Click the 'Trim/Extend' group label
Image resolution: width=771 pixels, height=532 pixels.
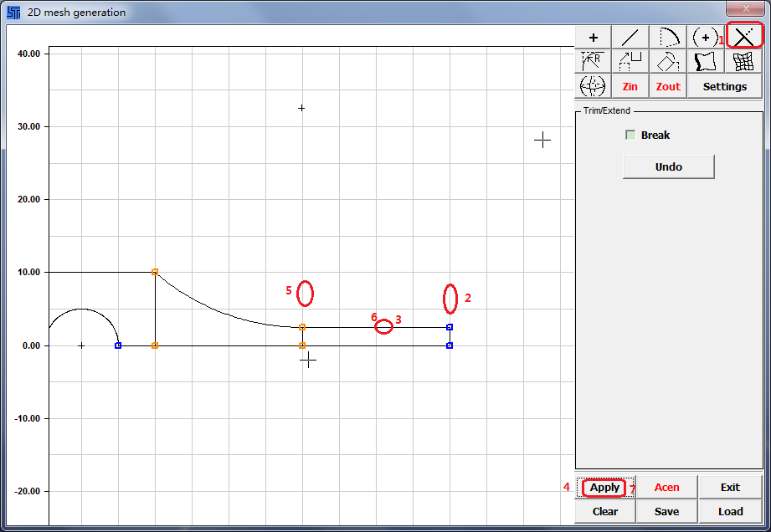coord(607,110)
